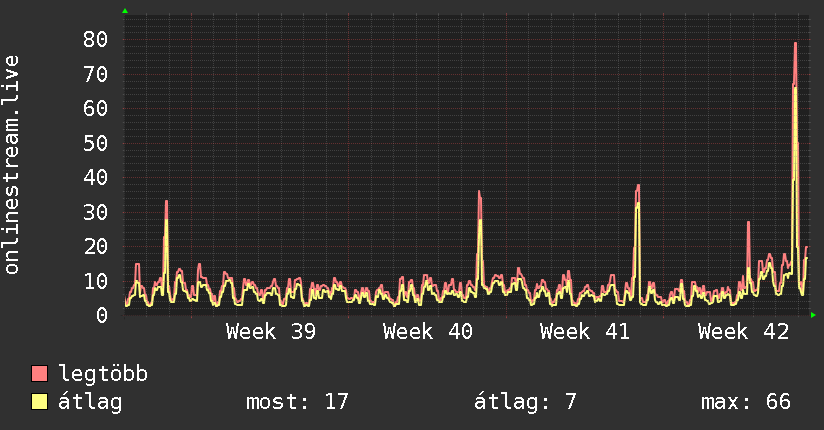Click the green arrow atop the y-axis
The width and height of the screenshot is (824, 430).
point(125,11)
